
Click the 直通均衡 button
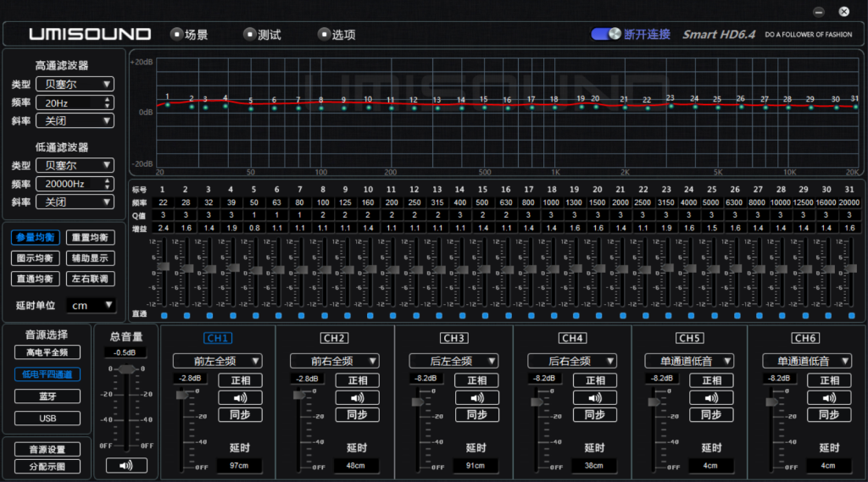tap(35, 279)
